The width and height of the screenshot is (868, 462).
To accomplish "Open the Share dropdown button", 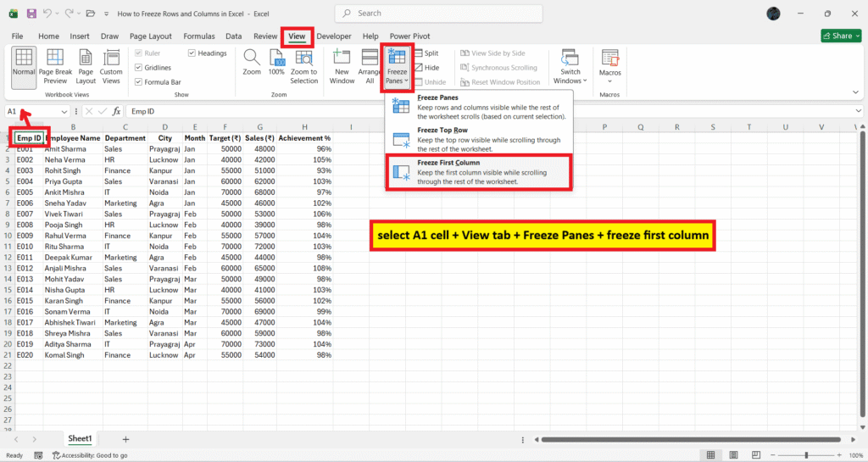I will click(x=841, y=36).
